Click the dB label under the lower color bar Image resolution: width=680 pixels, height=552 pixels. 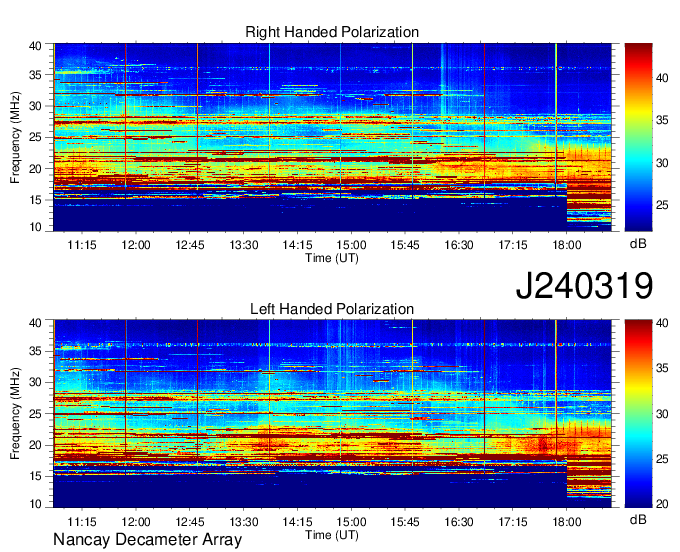[638, 519]
